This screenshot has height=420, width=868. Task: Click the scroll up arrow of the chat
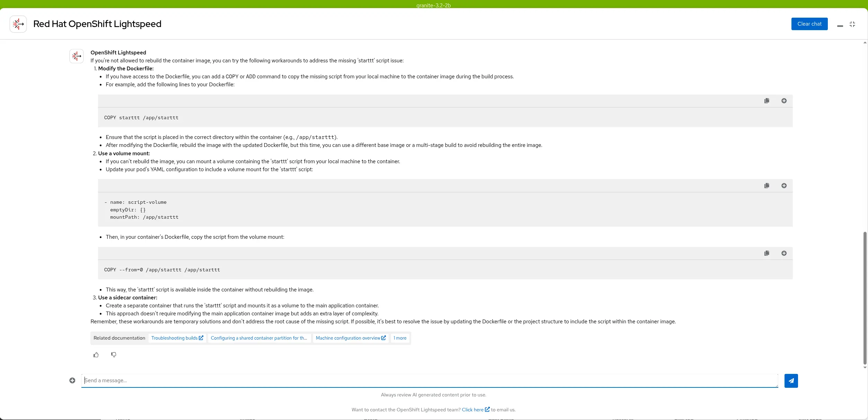pos(865,43)
